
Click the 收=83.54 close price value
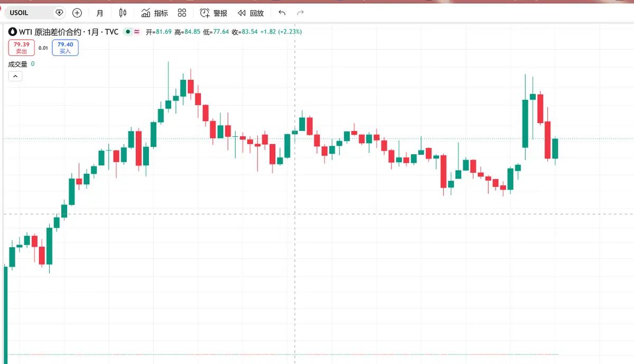click(x=245, y=32)
